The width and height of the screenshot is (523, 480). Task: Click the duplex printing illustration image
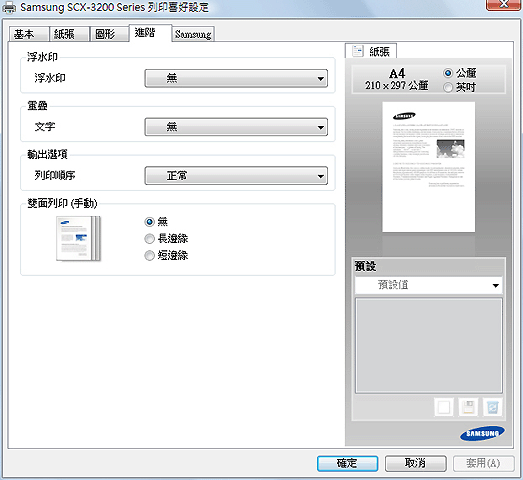click(78, 238)
